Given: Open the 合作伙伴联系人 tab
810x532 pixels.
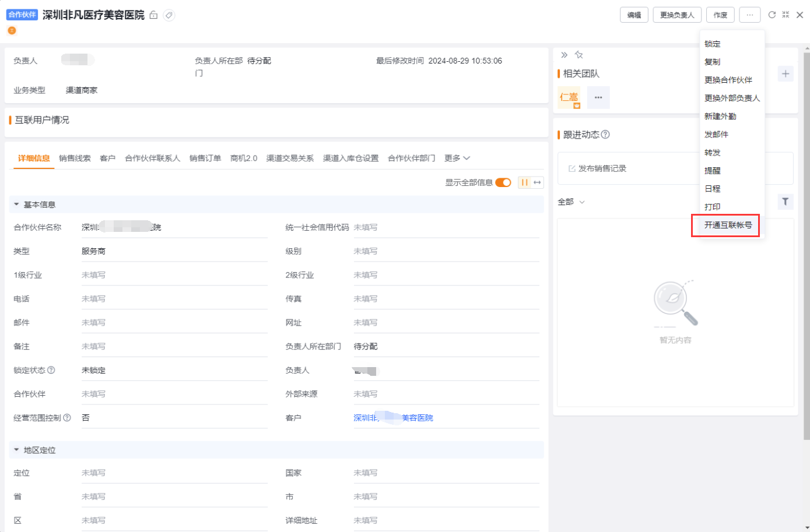Looking at the screenshot, I should point(153,158).
